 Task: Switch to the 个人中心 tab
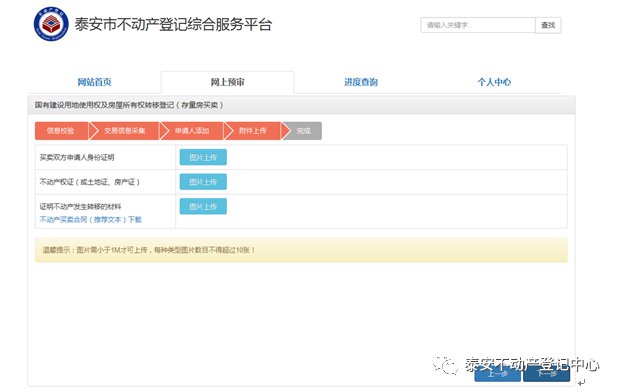[494, 82]
